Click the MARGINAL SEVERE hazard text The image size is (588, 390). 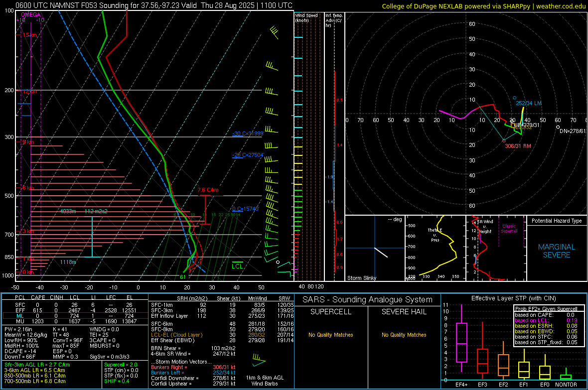click(557, 251)
